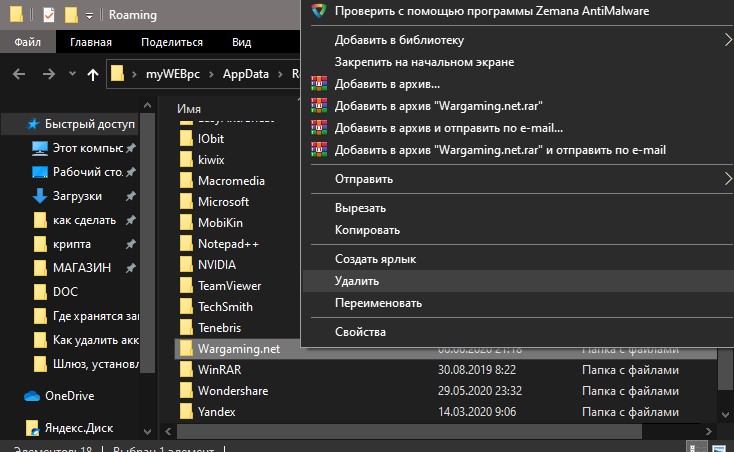Go back with the left arrow
The width and height of the screenshot is (734, 452).
[19, 74]
